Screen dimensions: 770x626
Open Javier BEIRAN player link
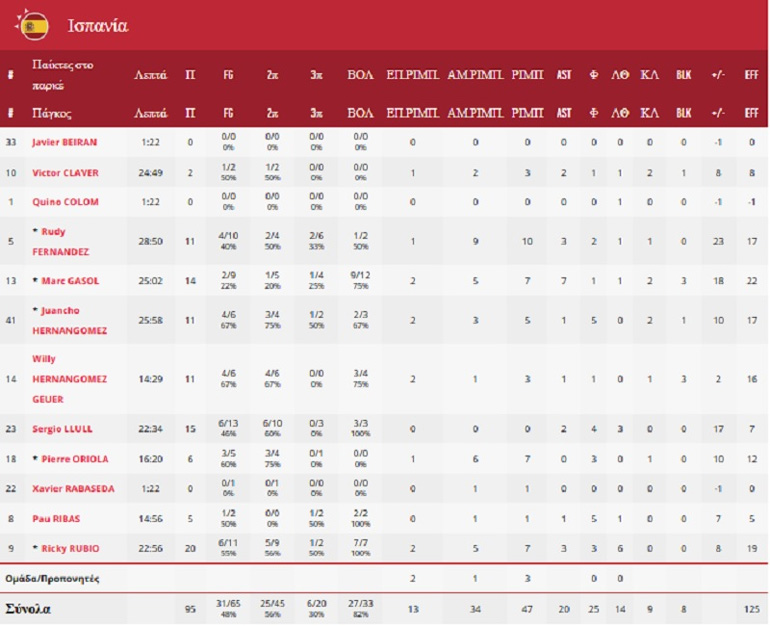click(64, 143)
